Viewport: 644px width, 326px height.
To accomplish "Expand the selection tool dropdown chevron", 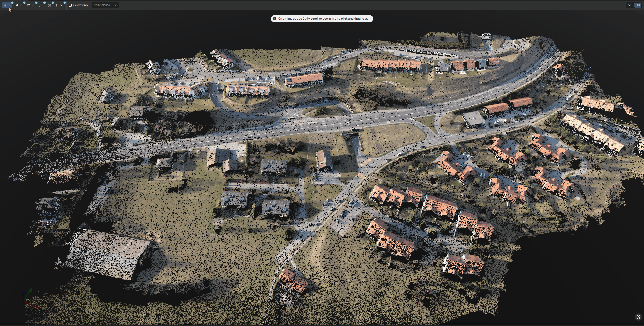I will pos(9,5).
